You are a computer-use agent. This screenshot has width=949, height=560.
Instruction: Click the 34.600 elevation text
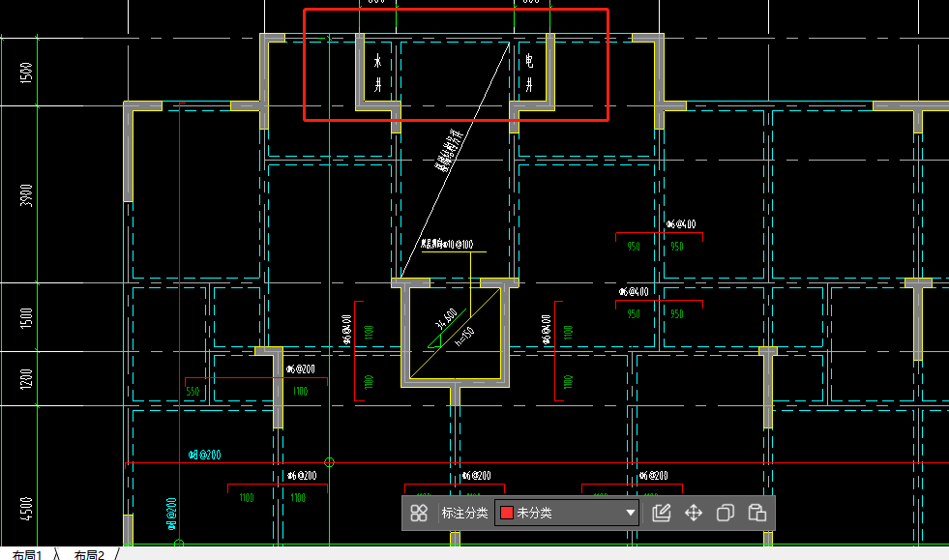(445, 318)
